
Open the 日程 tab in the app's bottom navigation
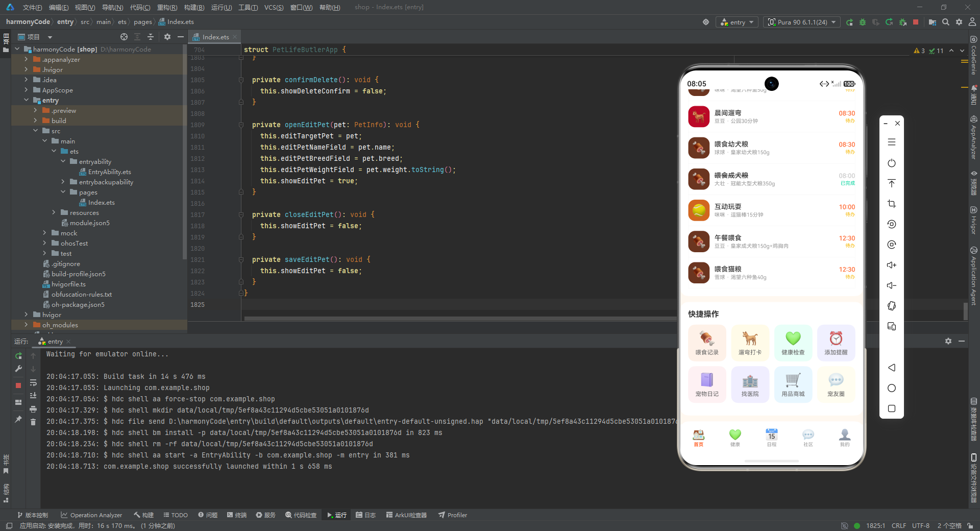(x=772, y=438)
